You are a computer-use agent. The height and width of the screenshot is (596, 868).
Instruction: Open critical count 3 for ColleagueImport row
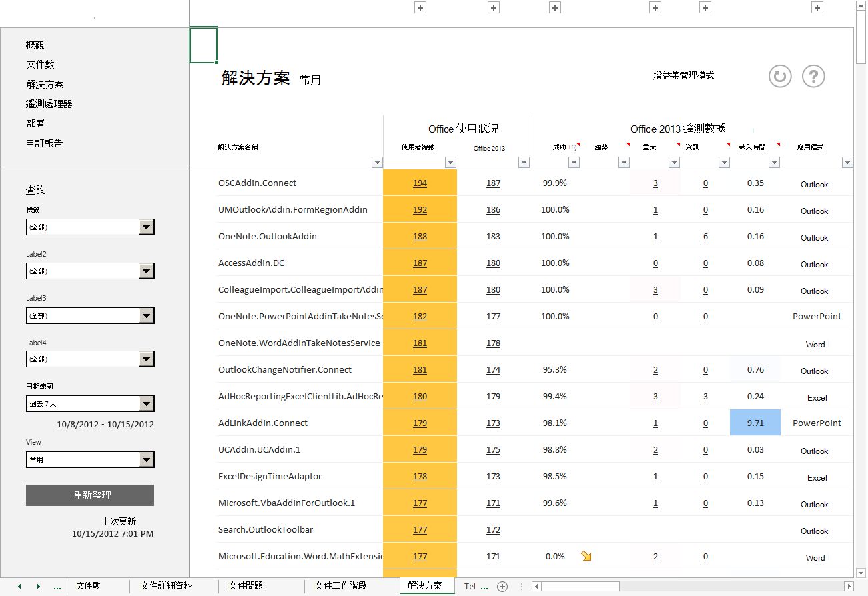point(655,290)
